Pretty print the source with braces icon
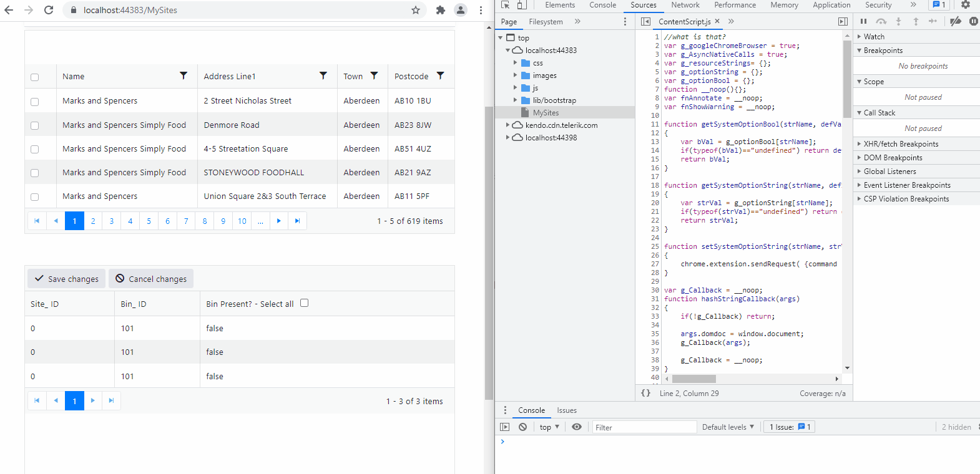This screenshot has height=474, width=980. 646,393
